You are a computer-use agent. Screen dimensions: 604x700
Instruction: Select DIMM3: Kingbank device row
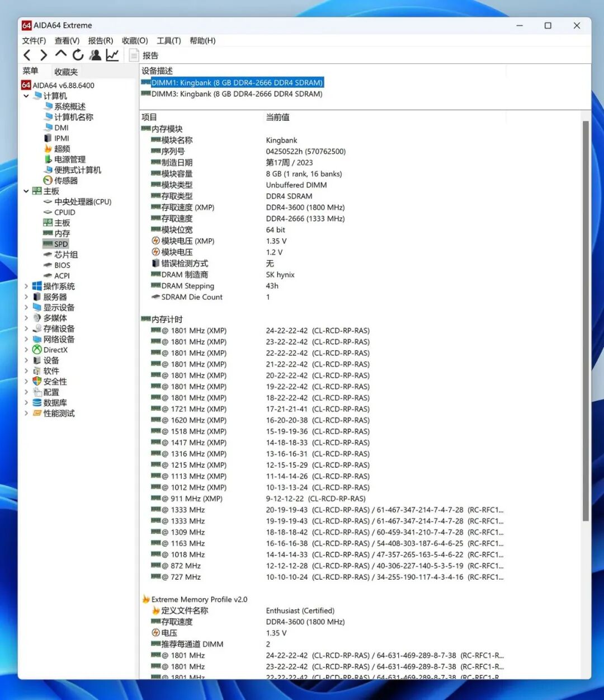tap(232, 94)
